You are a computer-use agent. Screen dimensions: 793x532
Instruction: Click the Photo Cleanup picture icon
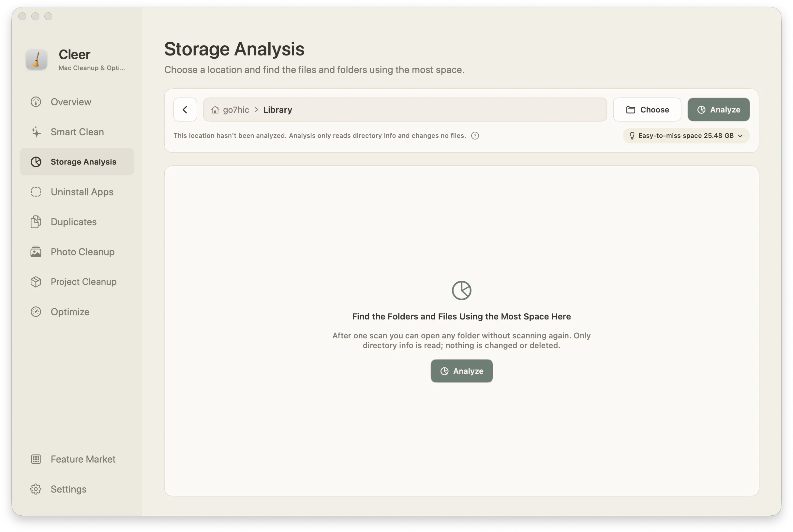tap(36, 252)
